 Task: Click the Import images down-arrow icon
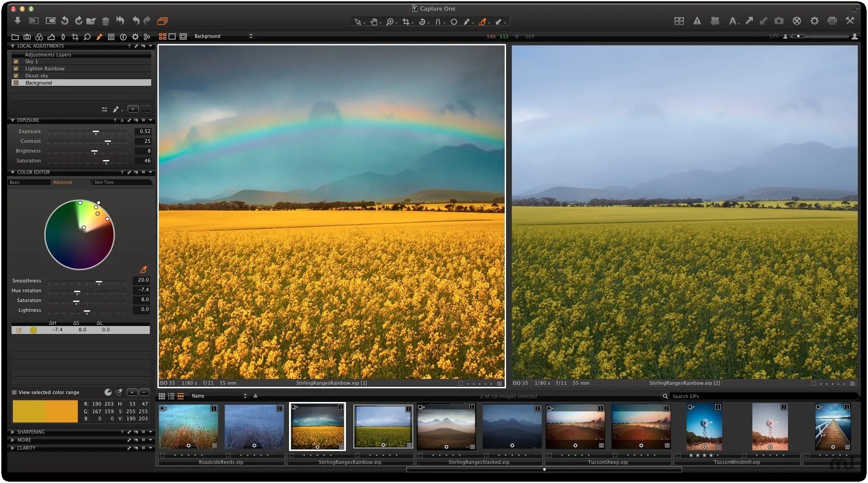[x=17, y=20]
